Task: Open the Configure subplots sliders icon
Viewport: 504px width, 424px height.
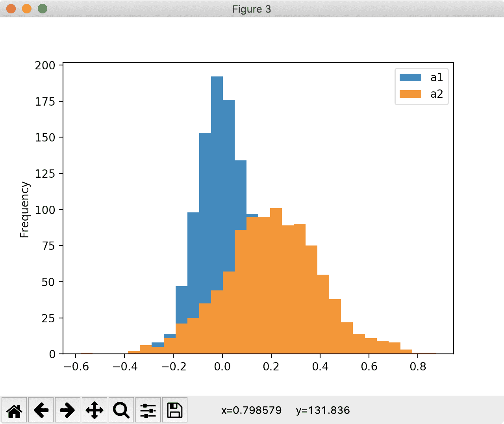Action: 148,410
